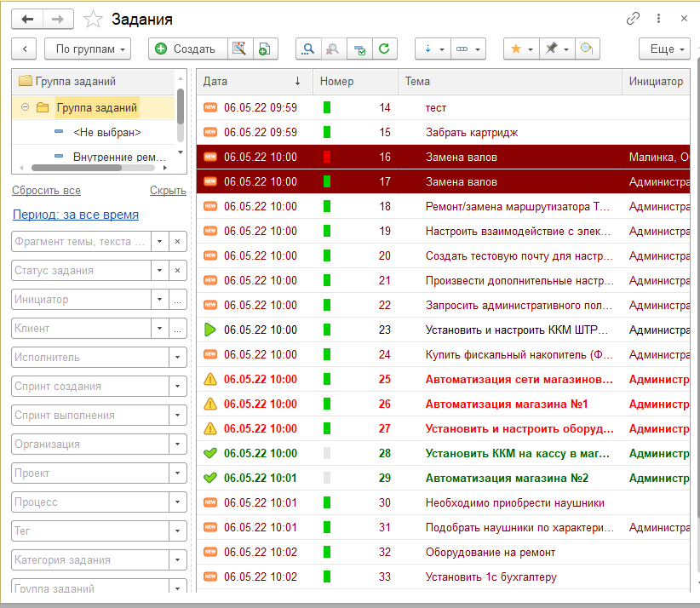Sort by the Номер column header
The width and height of the screenshot is (700, 608).
(337, 82)
